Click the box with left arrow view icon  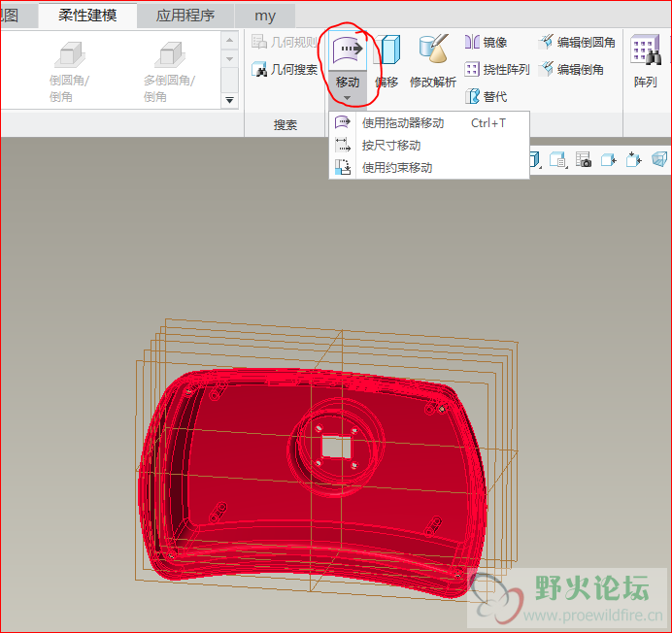point(609,160)
